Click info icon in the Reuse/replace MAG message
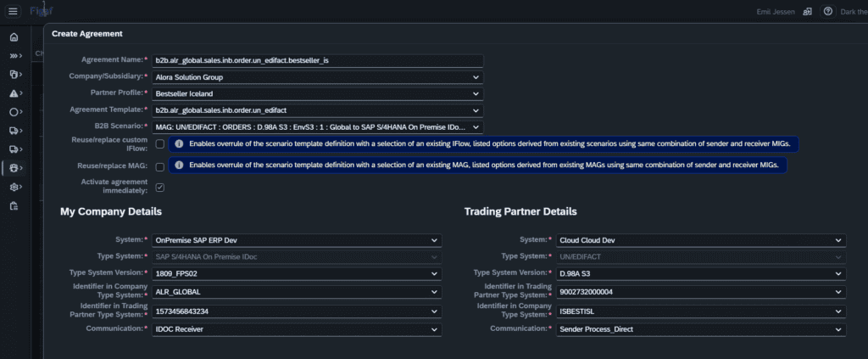This screenshot has height=359, width=868. click(180, 165)
